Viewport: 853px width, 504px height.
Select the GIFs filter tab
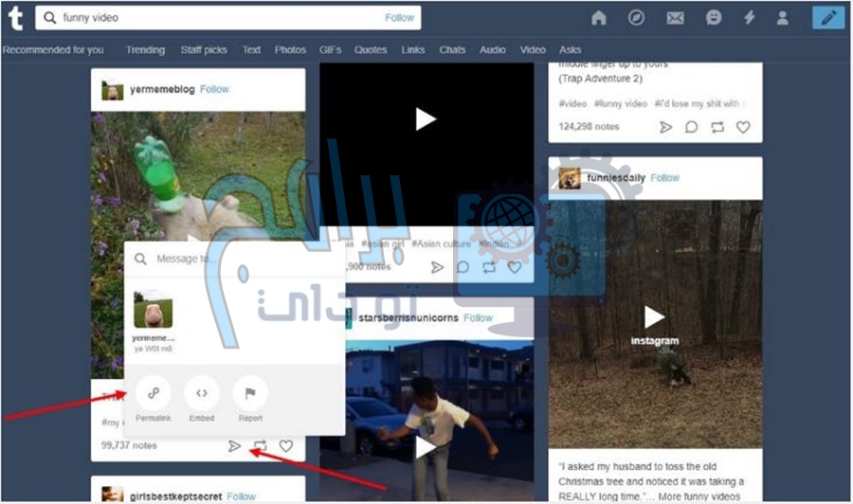point(330,50)
